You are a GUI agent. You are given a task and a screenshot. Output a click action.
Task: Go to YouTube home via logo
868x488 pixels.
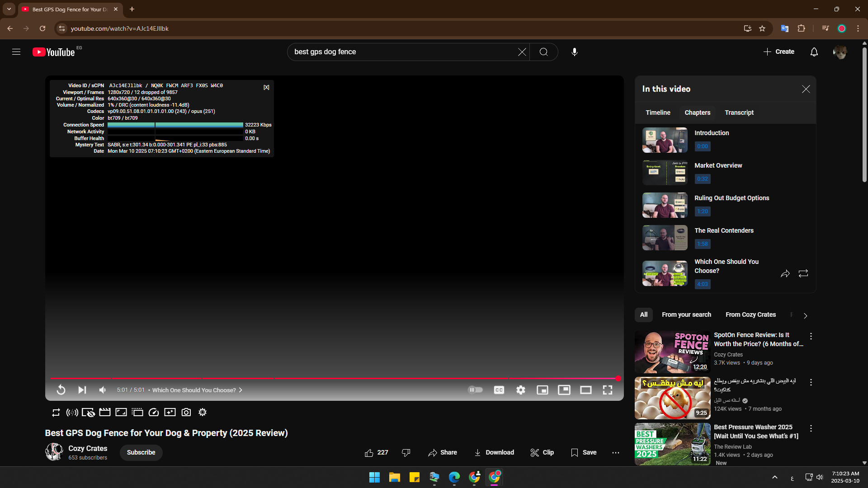pyautogui.click(x=54, y=52)
